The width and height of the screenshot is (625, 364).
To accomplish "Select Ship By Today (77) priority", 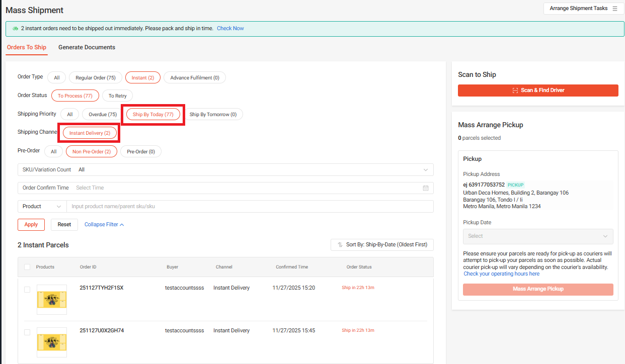I will point(153,114).
